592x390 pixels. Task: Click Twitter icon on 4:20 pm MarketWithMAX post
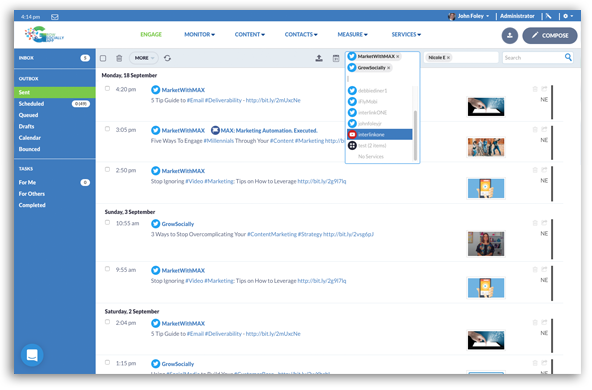point(156,90)
